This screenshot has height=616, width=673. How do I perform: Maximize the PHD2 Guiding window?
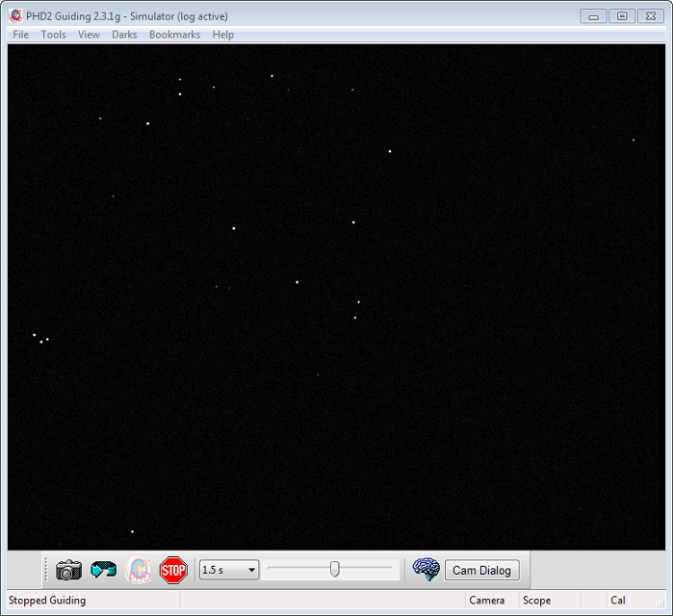pos(622,15)
